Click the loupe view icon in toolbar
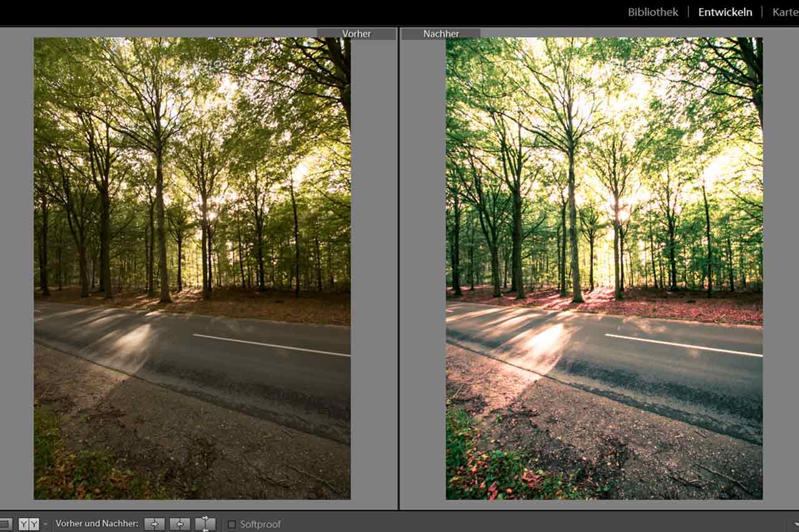 pyautogui.click(x=5, y=524)
